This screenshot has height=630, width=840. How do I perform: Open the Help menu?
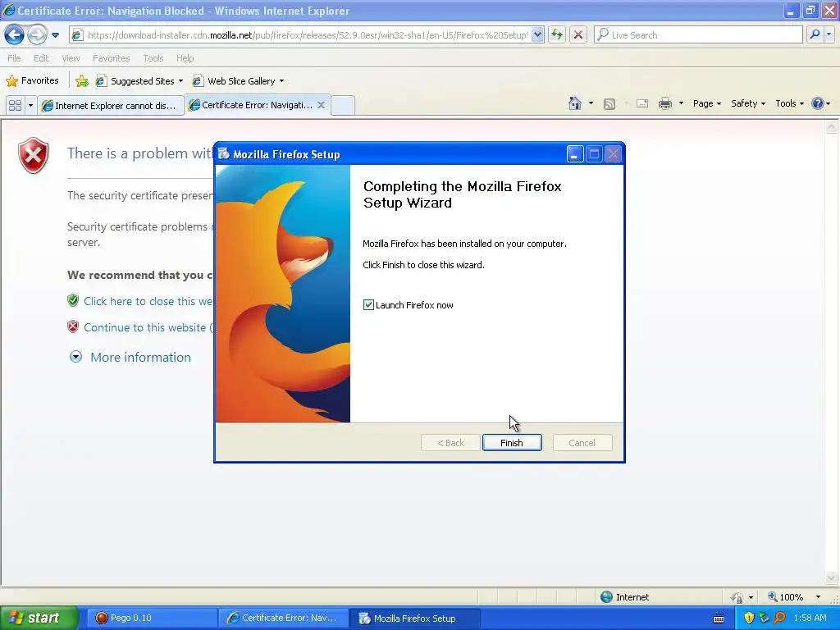(x=185, y=58)
